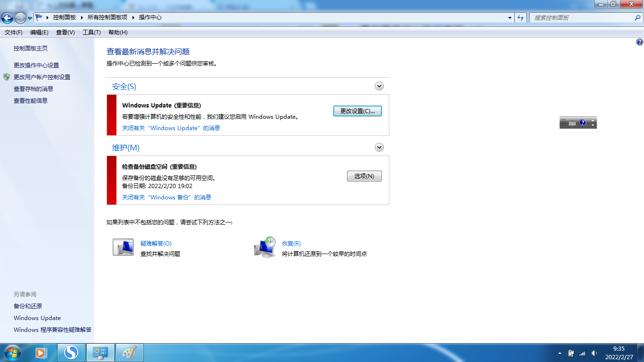Open Sogou browser from the taskbar
The width and height of the screenshot is (644, 362).
coord(71,353)
